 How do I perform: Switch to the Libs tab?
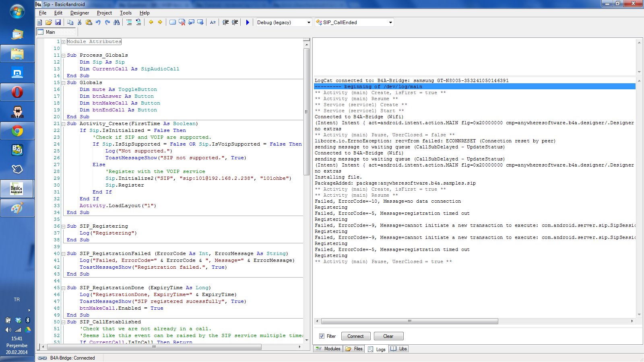(x=399, y=349)
